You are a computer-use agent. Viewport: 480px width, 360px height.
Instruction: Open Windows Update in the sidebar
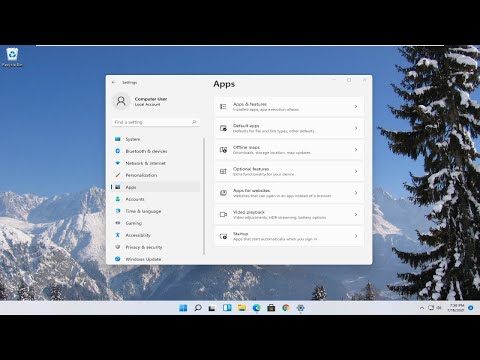click(155, 259)
